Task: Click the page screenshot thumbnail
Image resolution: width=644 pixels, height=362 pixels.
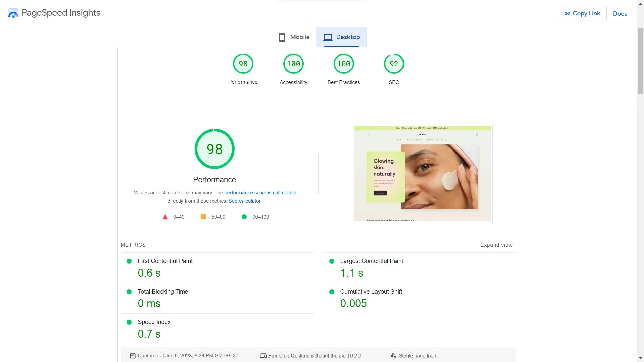Action: (x=422, y=173)
